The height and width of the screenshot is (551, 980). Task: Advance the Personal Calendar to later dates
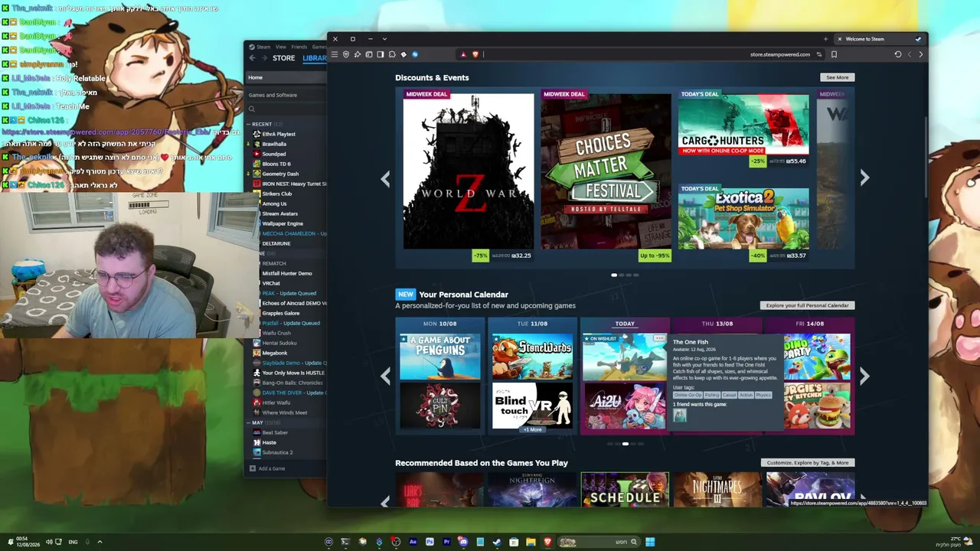click(864, 376)
